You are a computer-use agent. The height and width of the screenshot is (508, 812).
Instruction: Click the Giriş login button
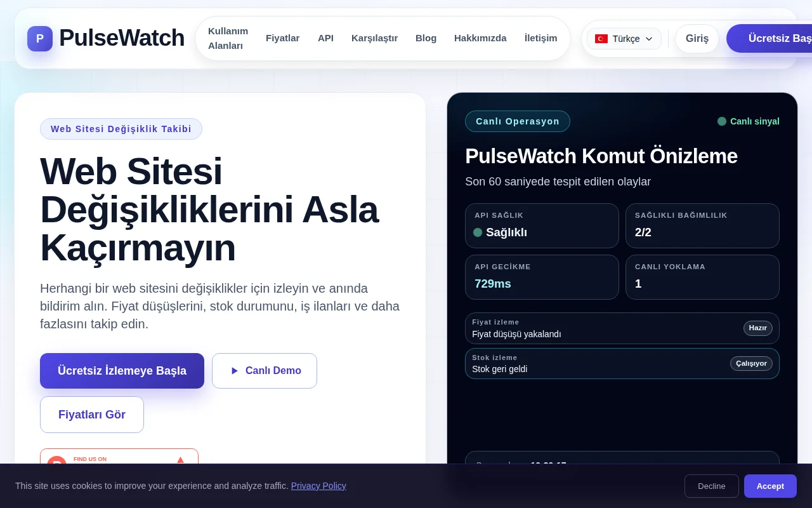(697, 39)
